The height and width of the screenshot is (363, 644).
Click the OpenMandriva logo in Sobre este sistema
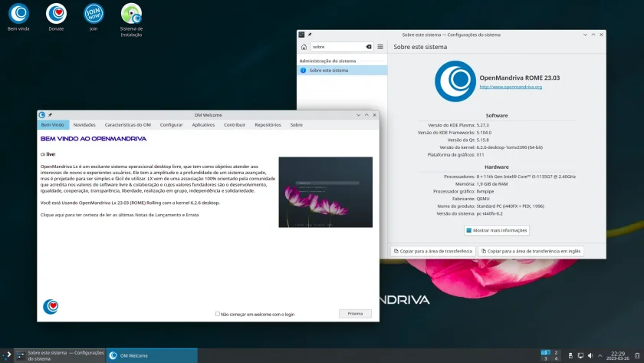pyautogui.click(x=455, y=81)
